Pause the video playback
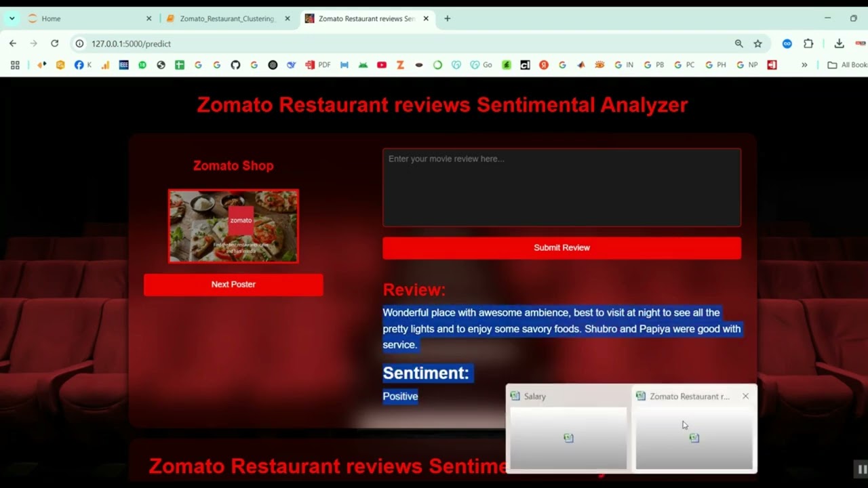This screenshot has height=488, width=868. [x=861, y=469]
